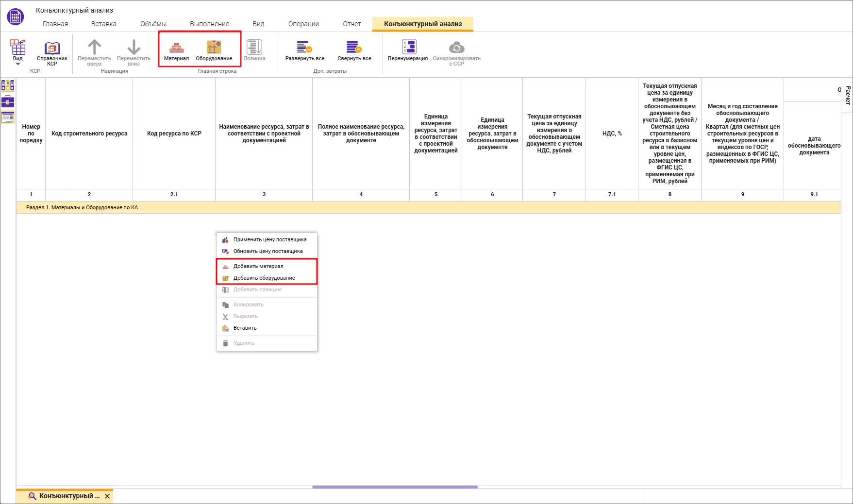The width and height of the screenshot is (853, 504).
Task: Open the Операции ribbon tab
Action: (303, 24)
